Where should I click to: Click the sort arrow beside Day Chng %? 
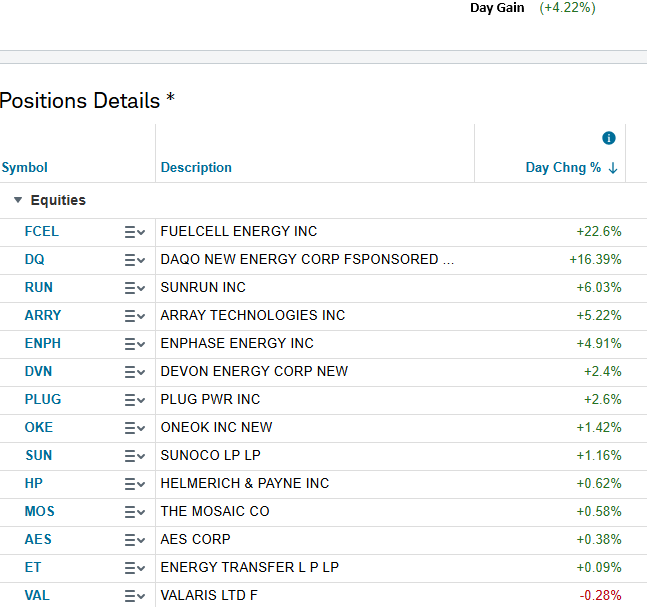[x=613, y=168]
